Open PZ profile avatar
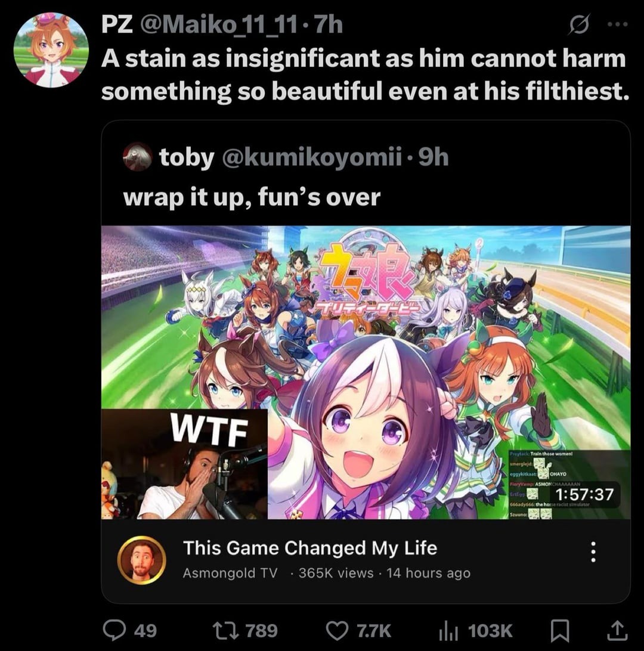Screen dimensions: 644x651 [x=51, y=50]
